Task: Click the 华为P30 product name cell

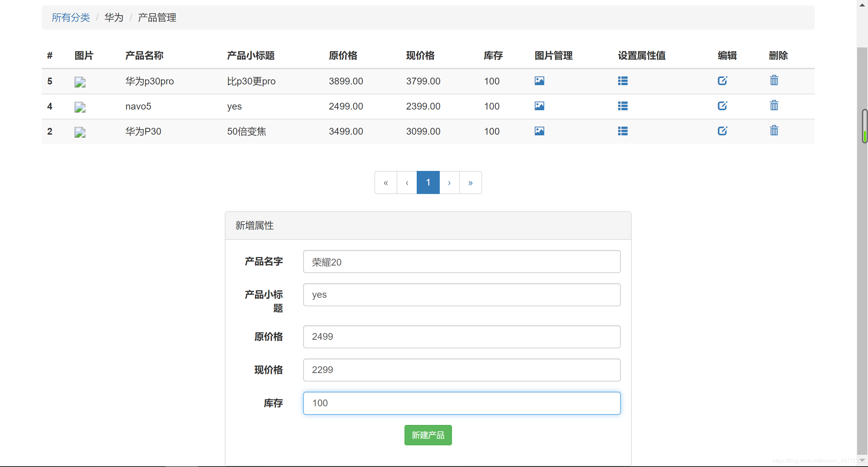Action: coord(143,131)
